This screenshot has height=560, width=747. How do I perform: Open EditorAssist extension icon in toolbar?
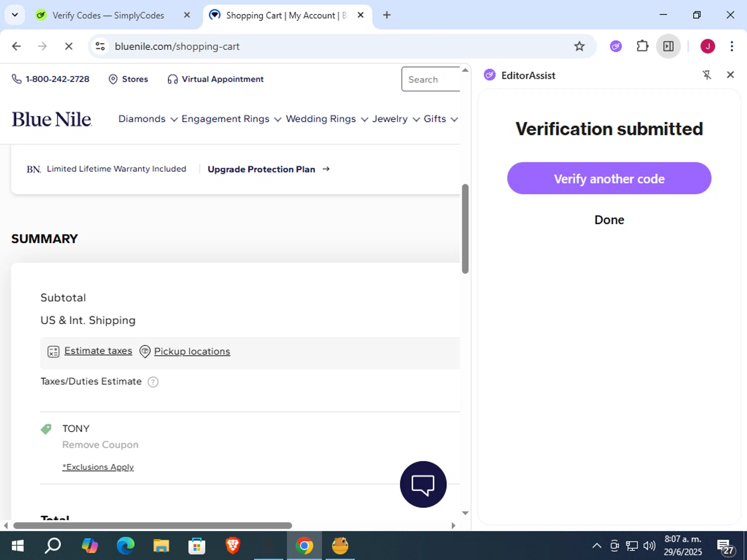pyautogui.click(x=616, y=46)
